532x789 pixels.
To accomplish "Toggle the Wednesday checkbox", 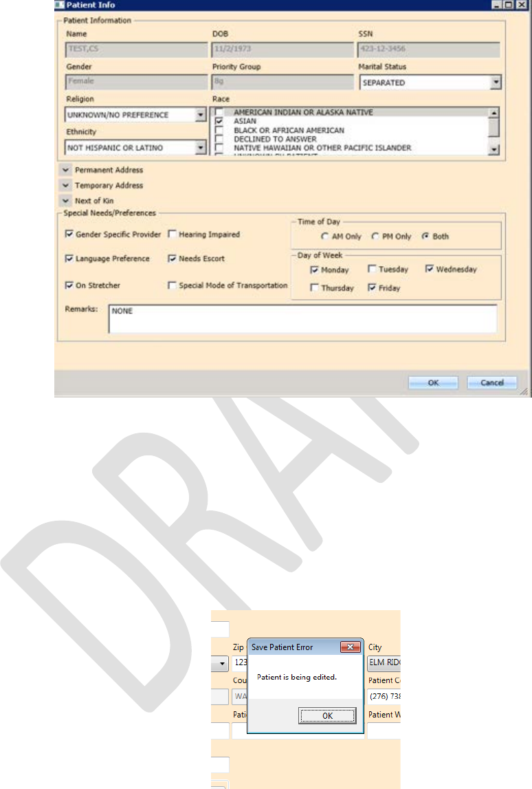I will click(x=430, y=269).
